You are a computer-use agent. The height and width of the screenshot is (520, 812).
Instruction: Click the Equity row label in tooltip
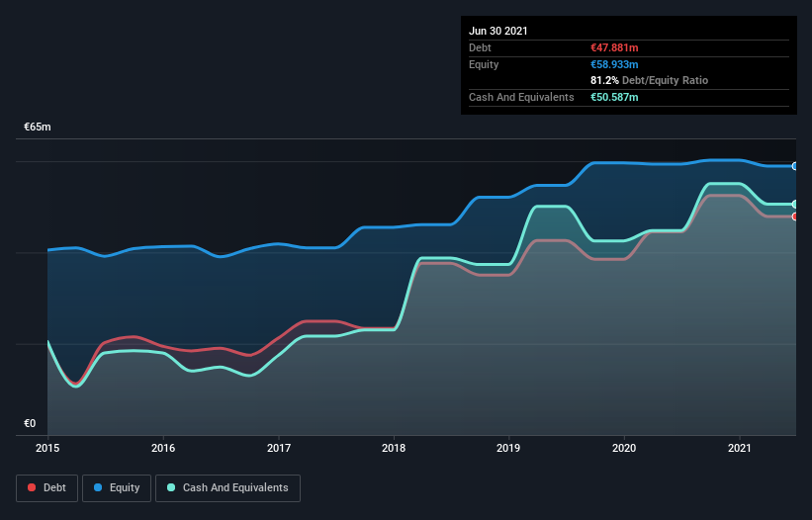[x=484, y=64]
